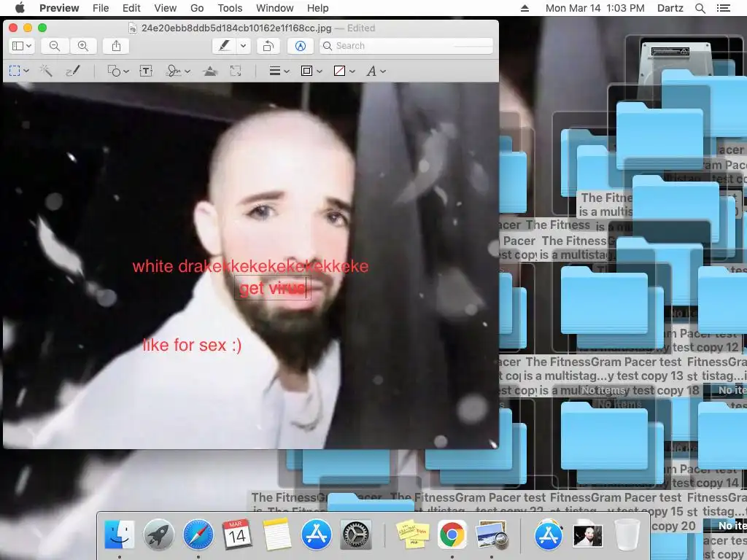
Task: Open the Trash in the Dock
Action: coord(627,534)
